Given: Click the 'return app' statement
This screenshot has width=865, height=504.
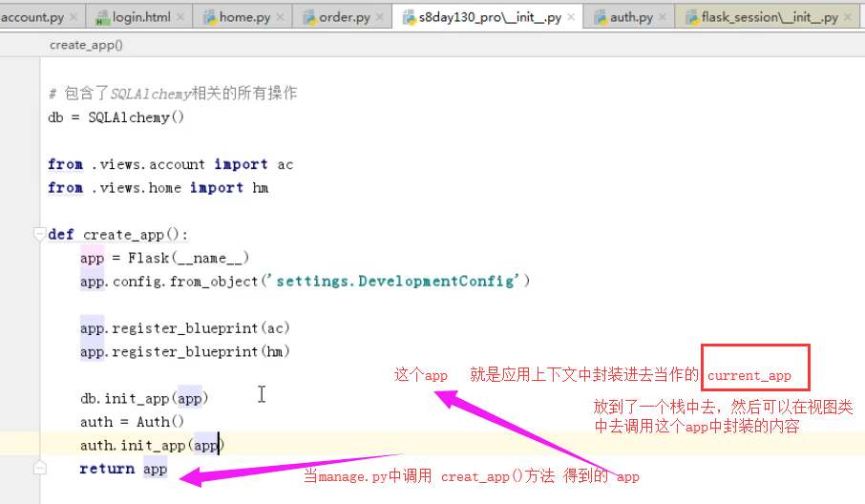Looking at the screenshot, I should tap(123, 469).
